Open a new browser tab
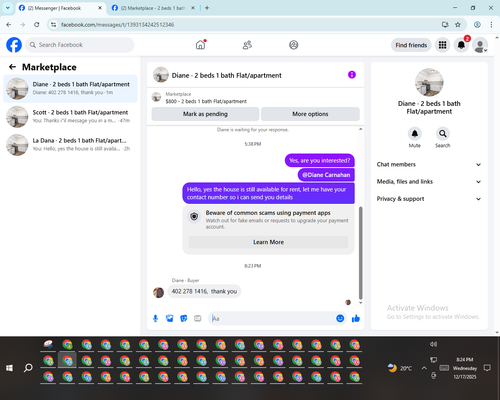This screenshot has height=400, width=500. pos(207,8)
